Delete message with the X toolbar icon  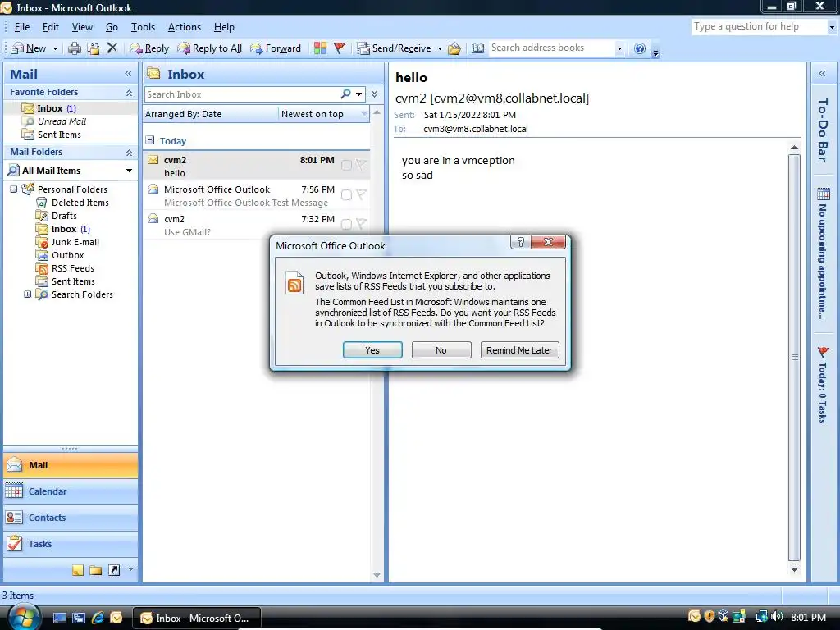point(112,48)
